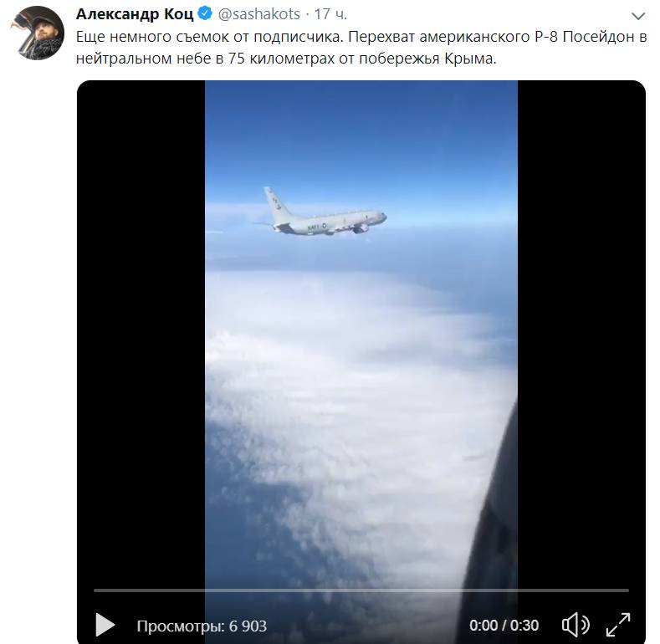Screen dimensions: 660x644
Task: Click the blue verified badge beside Александр Коц
Action: tap(205, 13)
